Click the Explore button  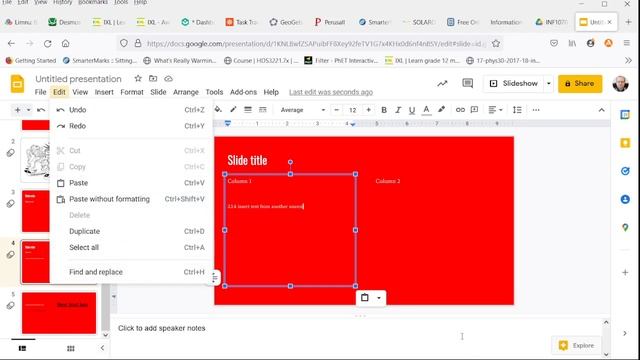click(576, 346)
